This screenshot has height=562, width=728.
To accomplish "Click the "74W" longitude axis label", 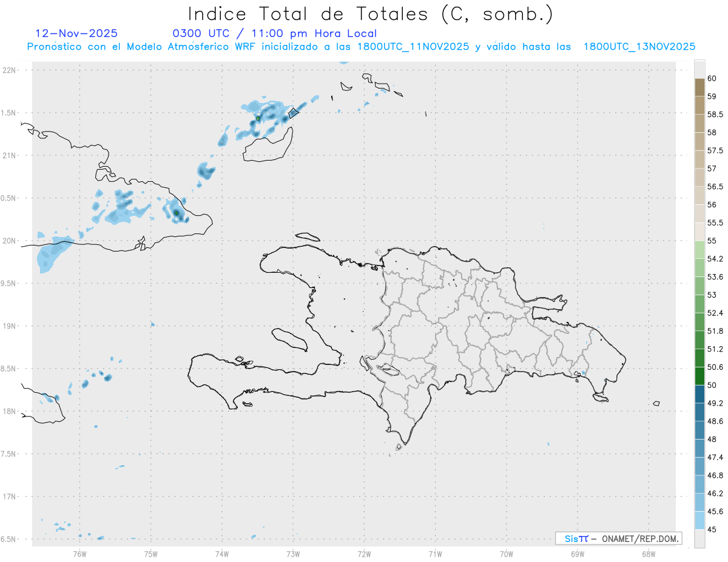I will (222, 554).
